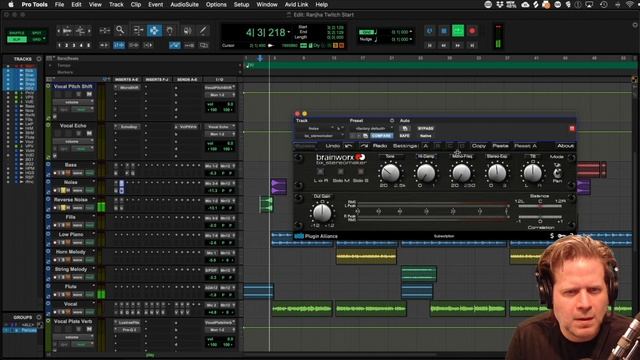Viewport: 640px width, 360px height.
Task: Open the Tracks list options menu
Action: coord(39,59)
